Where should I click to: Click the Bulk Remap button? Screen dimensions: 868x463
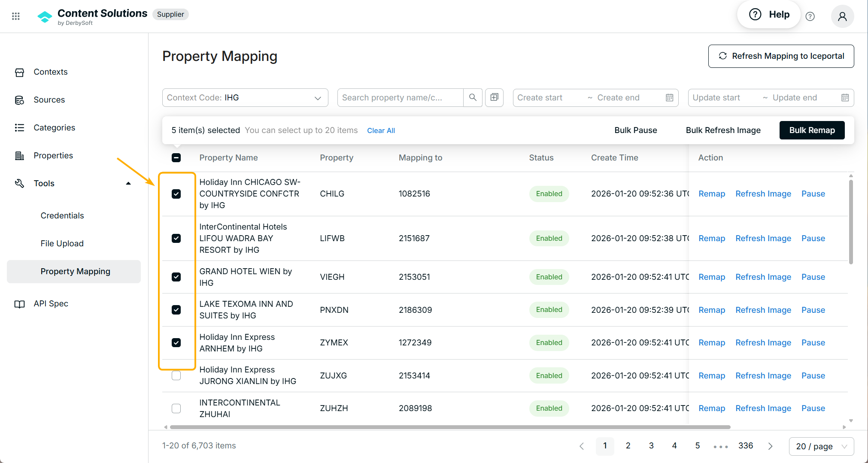[812, 130]
